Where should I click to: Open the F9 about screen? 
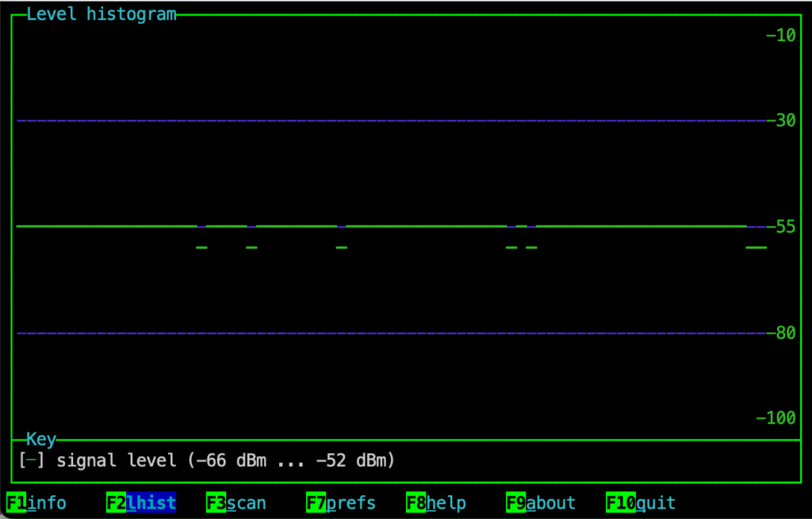(x=541, y=502)
